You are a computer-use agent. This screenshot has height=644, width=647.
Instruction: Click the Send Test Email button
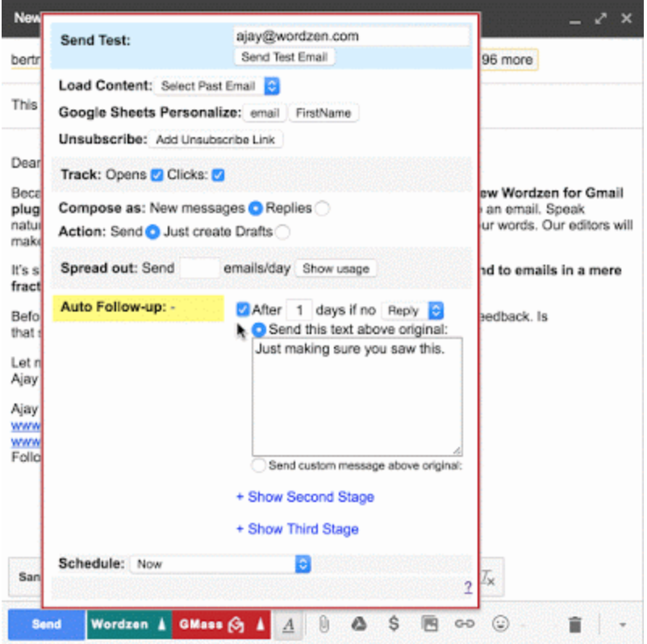(283, 56)
